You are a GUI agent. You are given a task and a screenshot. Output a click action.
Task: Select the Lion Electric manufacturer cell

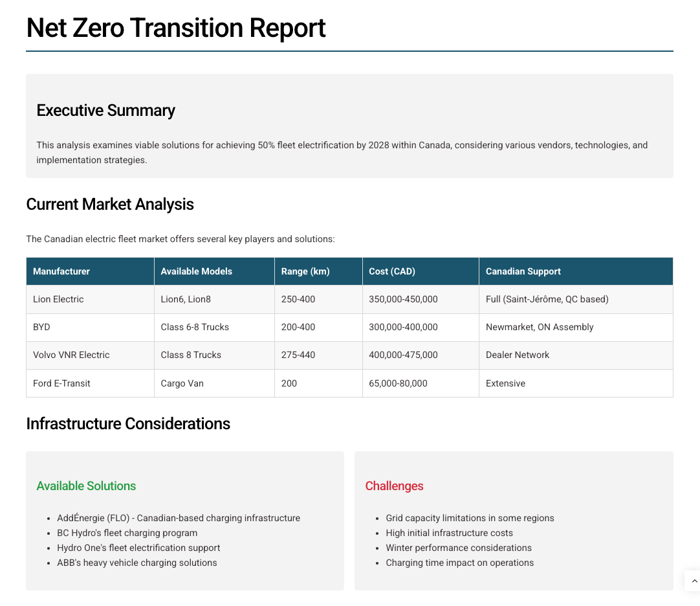[90, 299]
